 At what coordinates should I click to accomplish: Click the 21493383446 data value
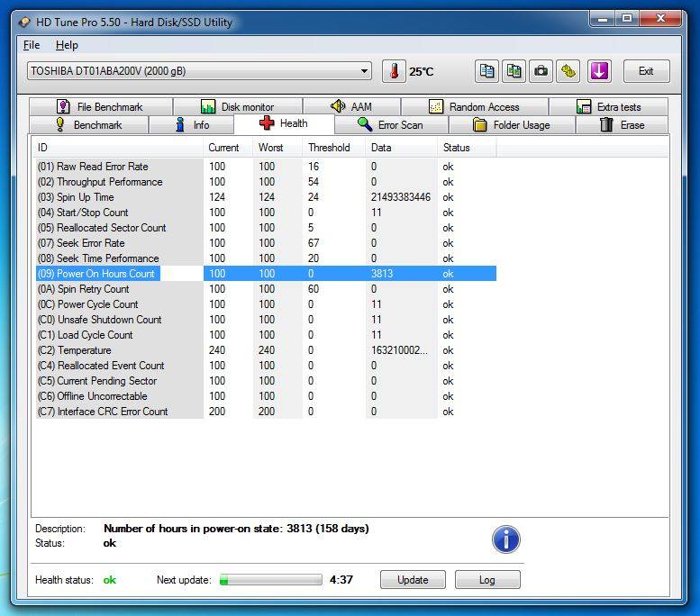[x=401, y=197]
